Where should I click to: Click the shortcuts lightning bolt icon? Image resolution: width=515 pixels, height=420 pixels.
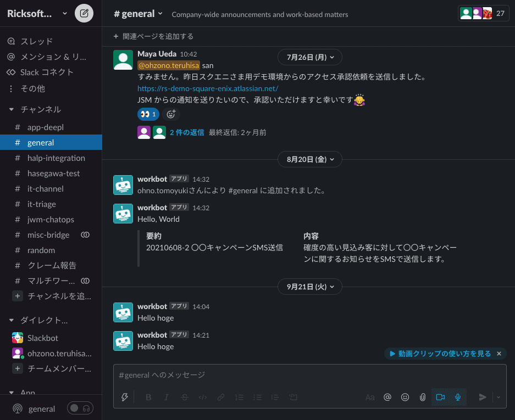tap(124, 397)
